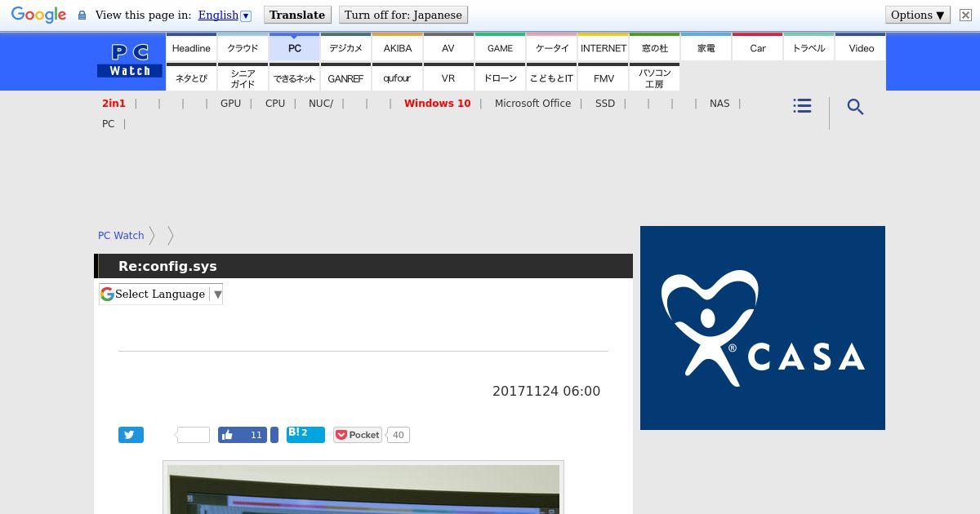Click the Windows 10 topic link

[437, 104]
